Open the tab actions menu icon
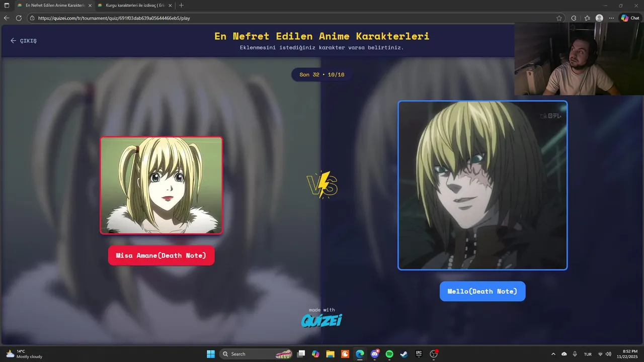 pos(7,5)
